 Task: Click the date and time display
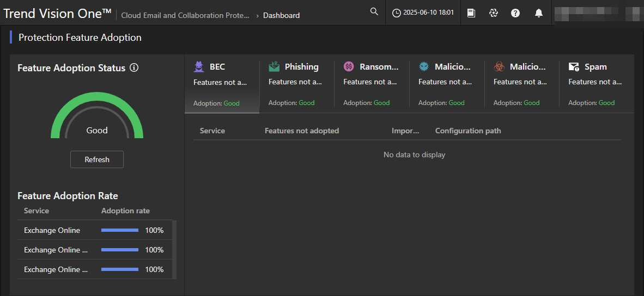(x=423, y=13)
